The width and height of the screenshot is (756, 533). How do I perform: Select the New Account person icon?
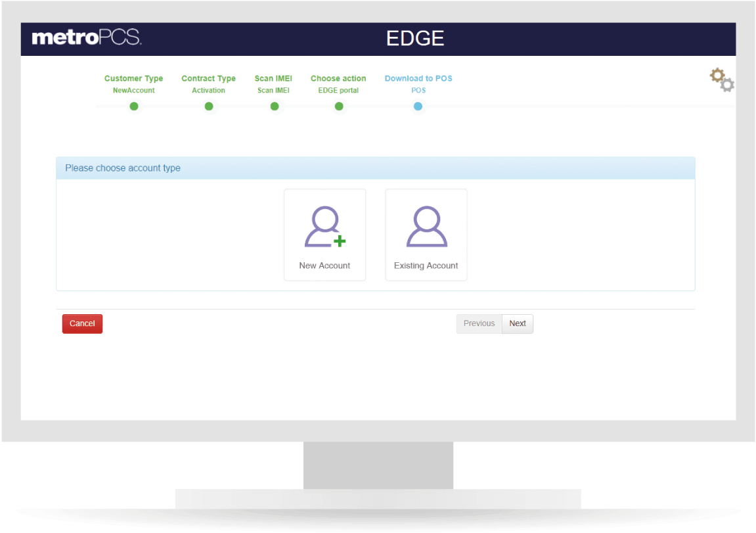coord(324,227)
